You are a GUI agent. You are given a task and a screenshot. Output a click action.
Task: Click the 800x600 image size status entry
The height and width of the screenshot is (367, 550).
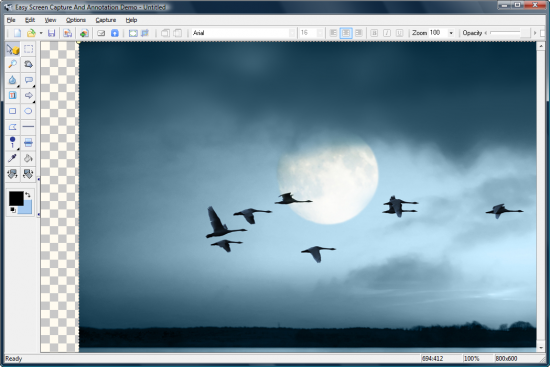pos(506,359)
